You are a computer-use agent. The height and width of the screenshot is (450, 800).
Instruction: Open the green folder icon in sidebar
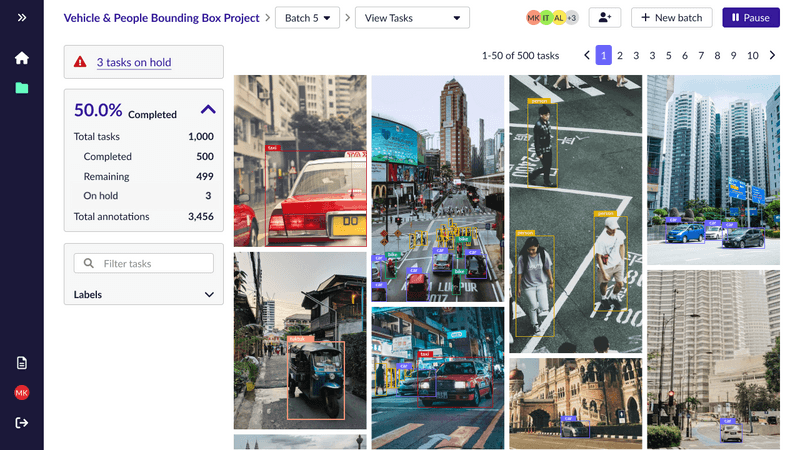(x=21, y=88)
